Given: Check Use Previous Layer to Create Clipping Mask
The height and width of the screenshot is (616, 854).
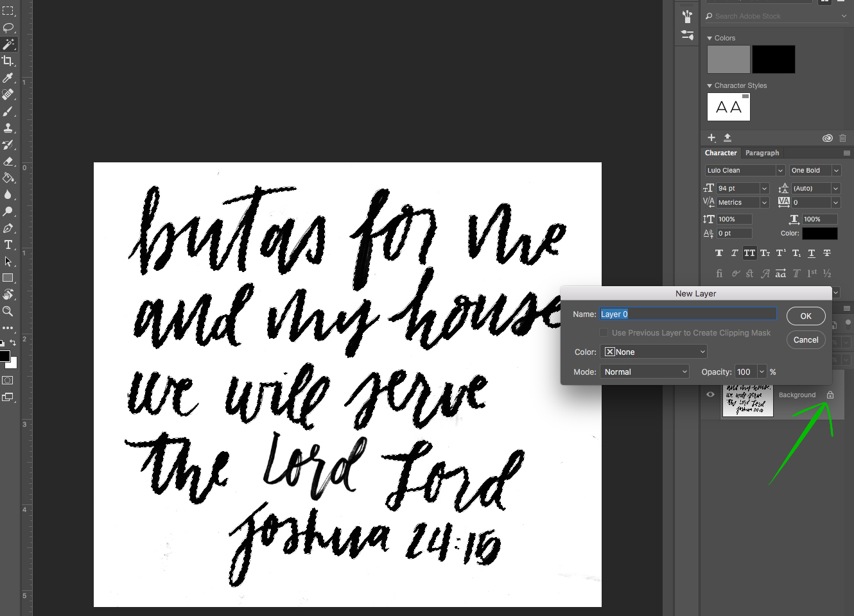Looking at the screenshot, I should coord(604,332).
